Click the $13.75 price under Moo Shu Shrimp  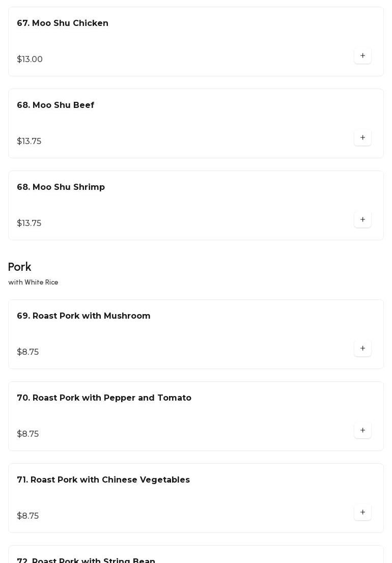tap(29, 223)
